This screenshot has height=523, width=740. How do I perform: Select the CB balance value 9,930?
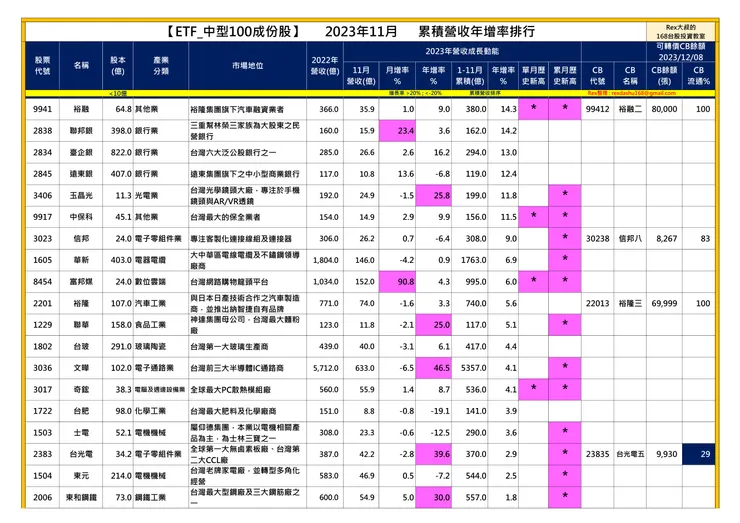pyautogui.click(x=666, y=454)
